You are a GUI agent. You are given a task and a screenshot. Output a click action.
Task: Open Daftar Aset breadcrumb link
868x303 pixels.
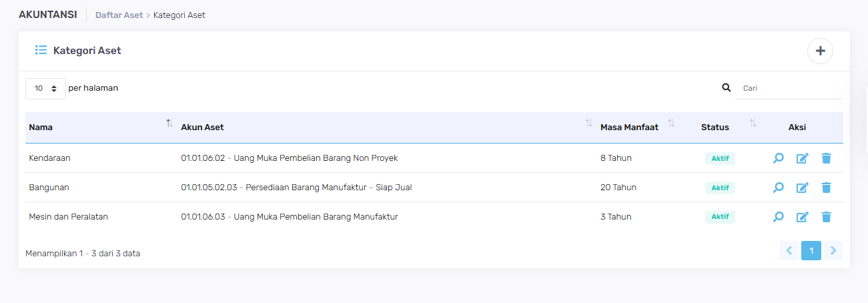119,15
